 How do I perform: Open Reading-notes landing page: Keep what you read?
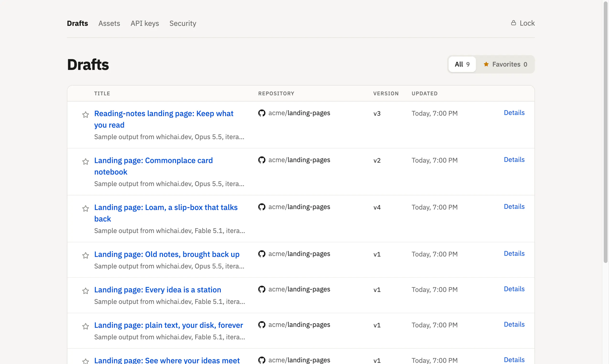click(164, 119)
